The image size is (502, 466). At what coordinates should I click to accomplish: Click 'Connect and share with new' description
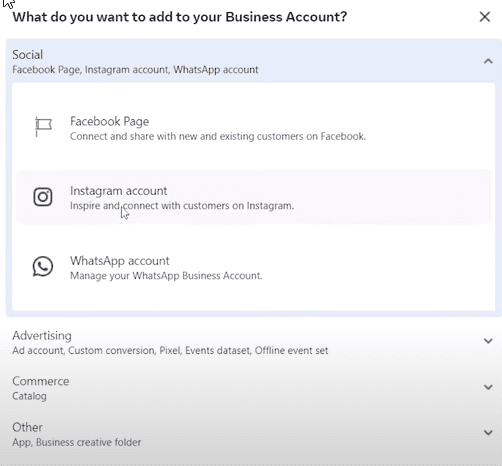click(218, 136)
